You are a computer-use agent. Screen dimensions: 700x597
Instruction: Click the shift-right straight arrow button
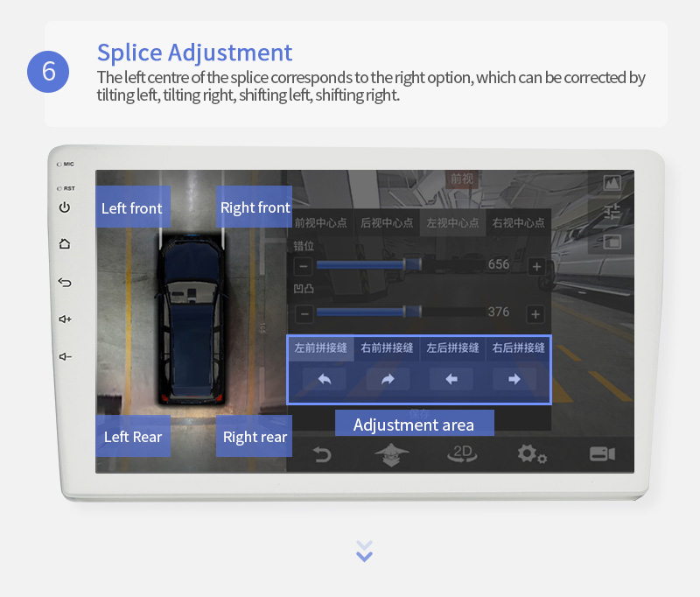click(514, 379)
